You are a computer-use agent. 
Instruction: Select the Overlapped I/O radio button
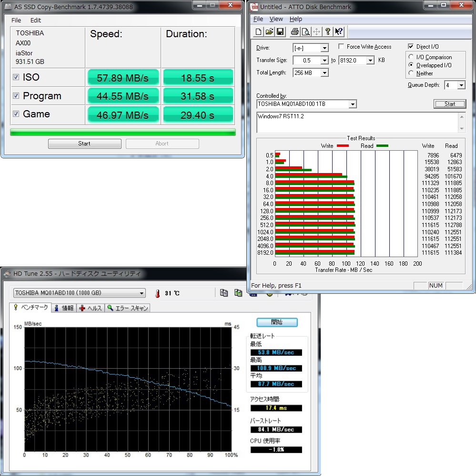click(x=411, y=65)
